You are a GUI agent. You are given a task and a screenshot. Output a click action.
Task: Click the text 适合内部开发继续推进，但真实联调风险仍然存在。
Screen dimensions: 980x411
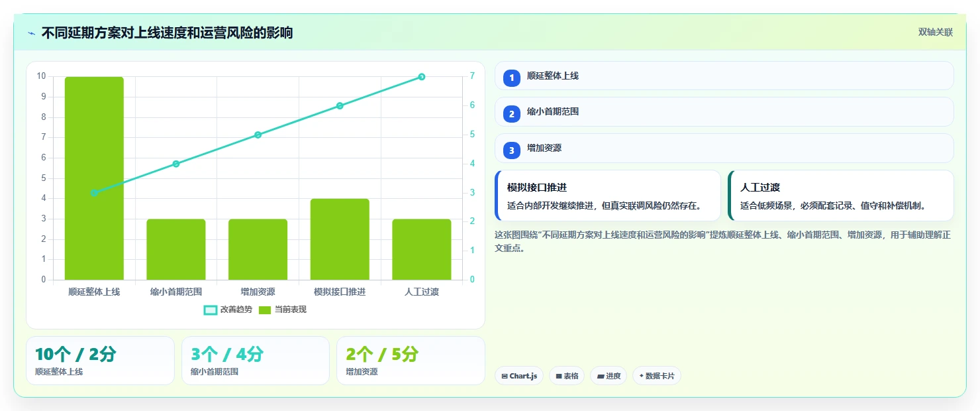(x=604, y=206)
